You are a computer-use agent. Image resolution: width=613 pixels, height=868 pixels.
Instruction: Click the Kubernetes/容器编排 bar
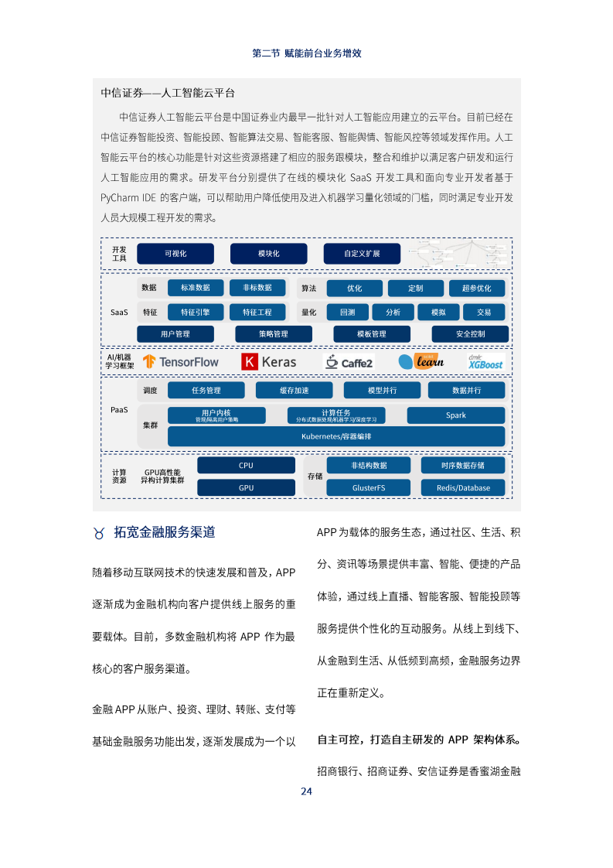click(336, 436)
